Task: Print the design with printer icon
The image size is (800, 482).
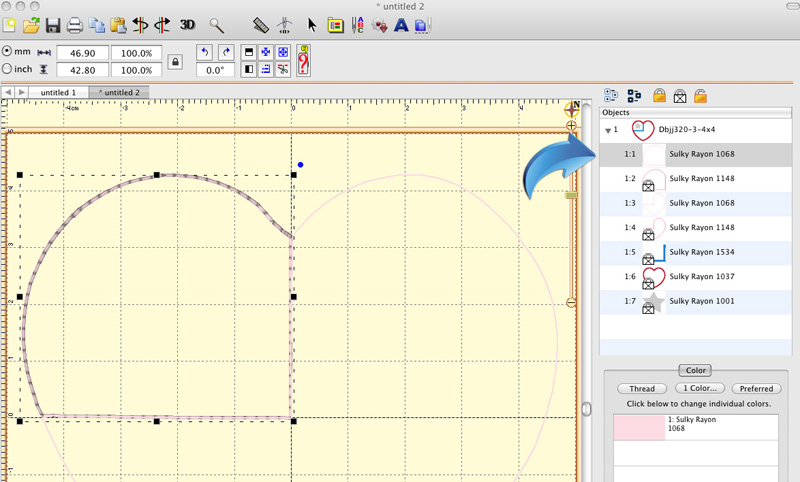Action: click(74, 25)
